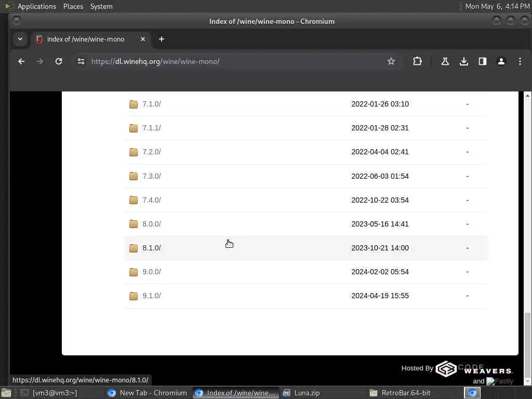Viewport: 532px width, 399px height.
Task: Open the Extensions puzzle icon
Action: [x=417, y=61]
